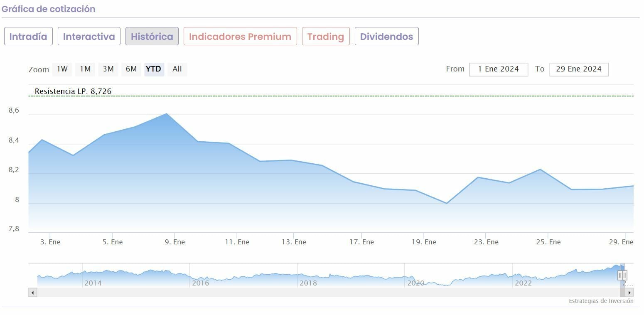The image size is (644, 315).
Task: Go to the Trading tab
Action: (326, 37)
